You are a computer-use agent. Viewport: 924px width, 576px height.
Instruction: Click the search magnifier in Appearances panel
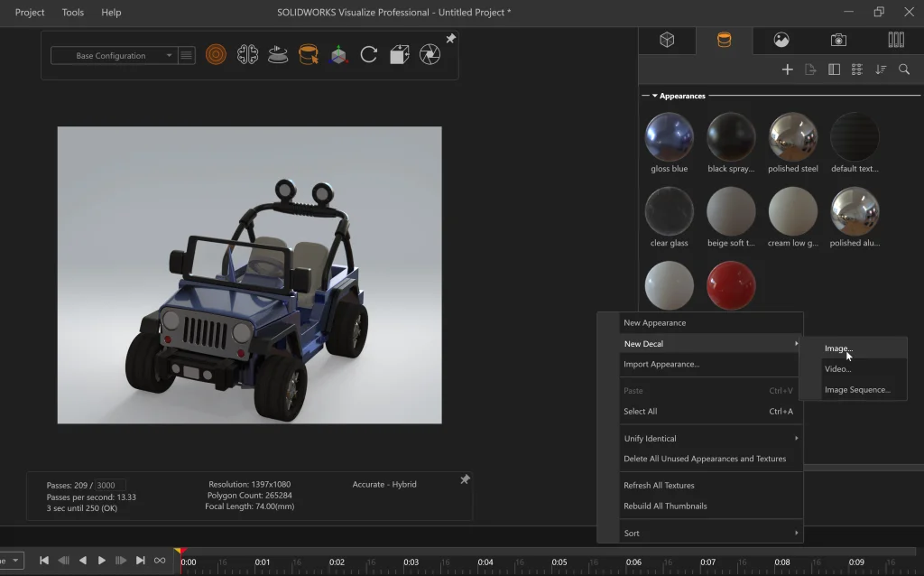pyautogui.click(x=903, y=70)
